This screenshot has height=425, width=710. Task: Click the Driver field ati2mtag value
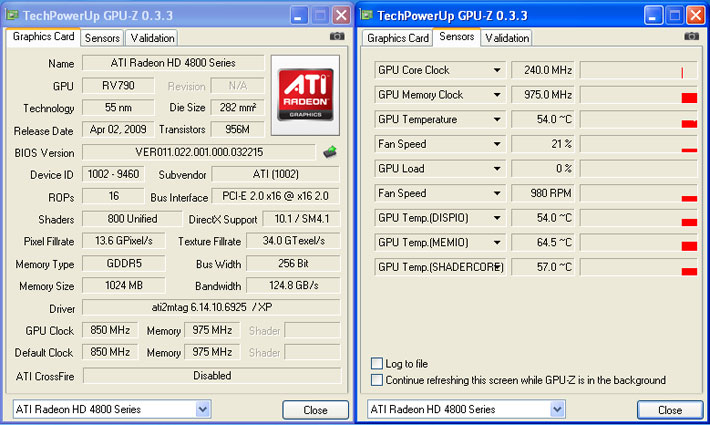point(211,307)
